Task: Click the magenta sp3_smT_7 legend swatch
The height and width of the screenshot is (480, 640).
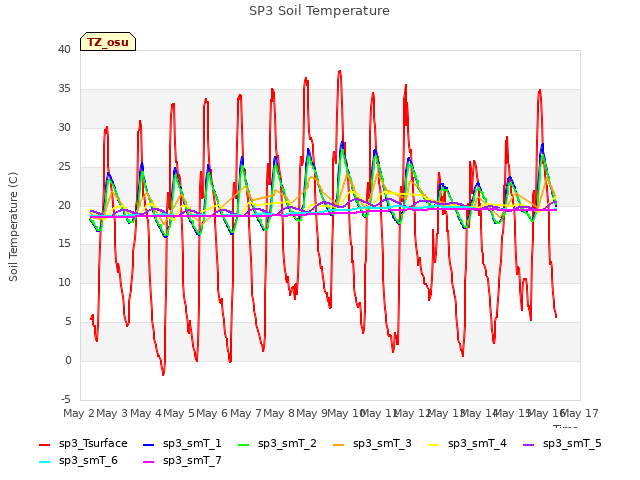Action: click(x=149, y=462)
